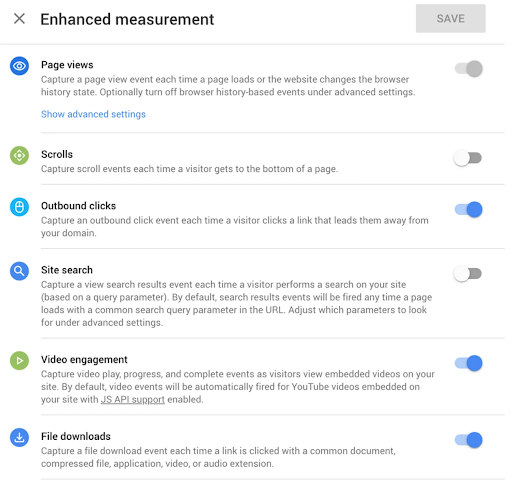The height and width of the screenshot is (487, 512).
Task: Turn off the File downloads toggle
Action: pyautogui.click(x=468, y=440)
